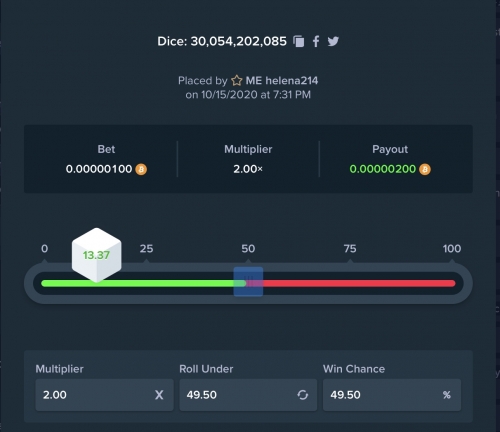Screen dimensions: 500x432
Task: Click the Multiplier value 2.00×
Action: (248, 169)
